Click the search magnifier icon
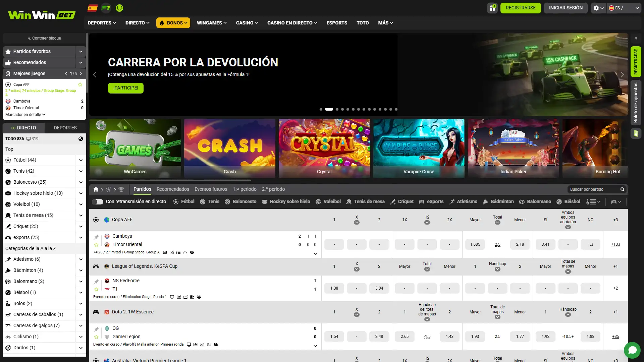The width and height of the screenshot is (644, 362). [x=623, y=189]
